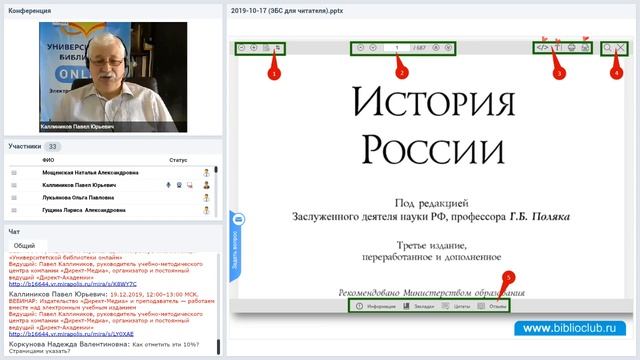Click the swap arrows icon in reader toolbar
Screen dimensions: 640x360
click(x=278, y=48)
